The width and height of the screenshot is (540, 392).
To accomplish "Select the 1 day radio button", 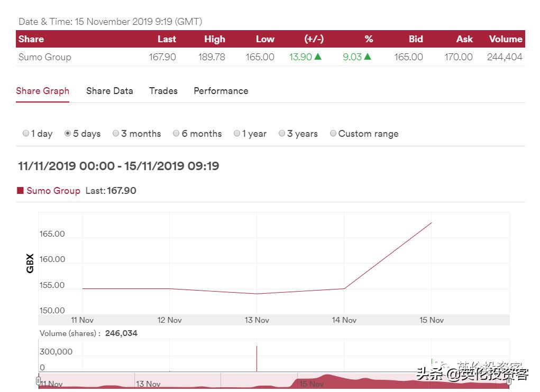I will click(x=26, y=133).
